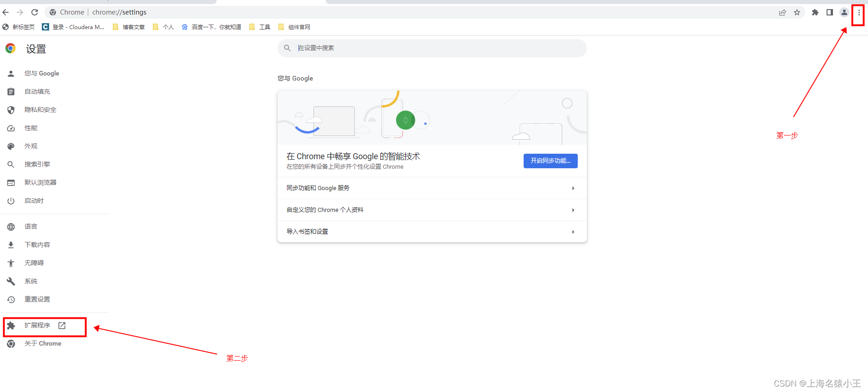Open 扩展程序 link in sidebar
The height and width of the screenshot is (392, 868).
pyautogui.click(x=37, y=325)
